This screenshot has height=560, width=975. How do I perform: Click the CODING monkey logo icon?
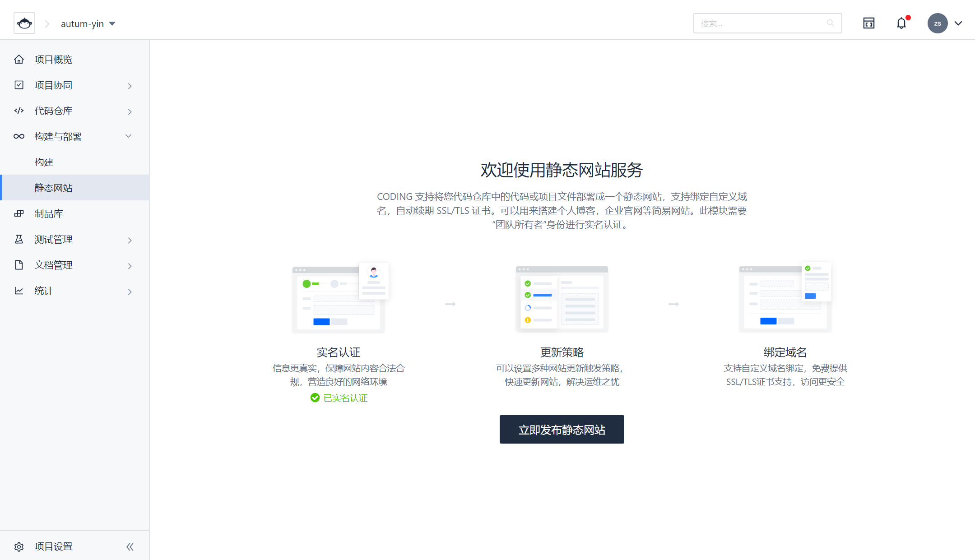coord(24,23)
